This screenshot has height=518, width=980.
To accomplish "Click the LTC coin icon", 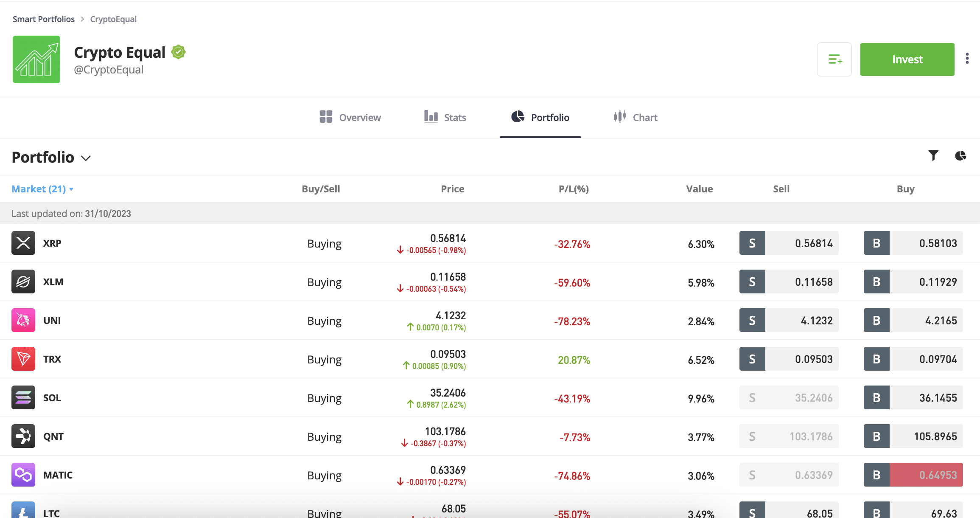I will tap(23, 510).
